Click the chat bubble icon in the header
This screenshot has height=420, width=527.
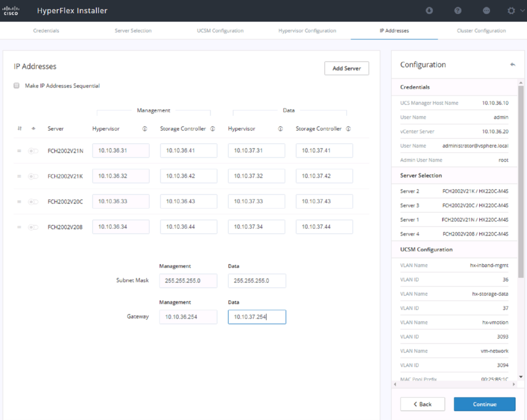(486, 11)
